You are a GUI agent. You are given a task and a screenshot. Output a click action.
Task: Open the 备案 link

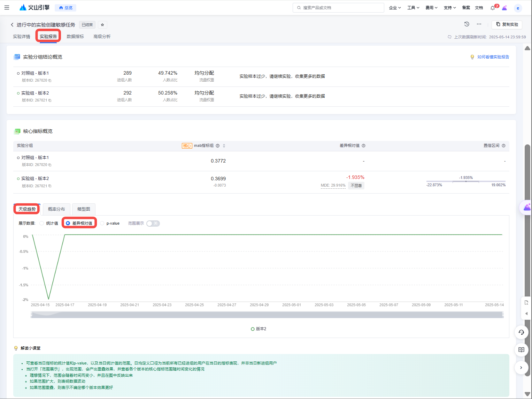click(466, 8)
